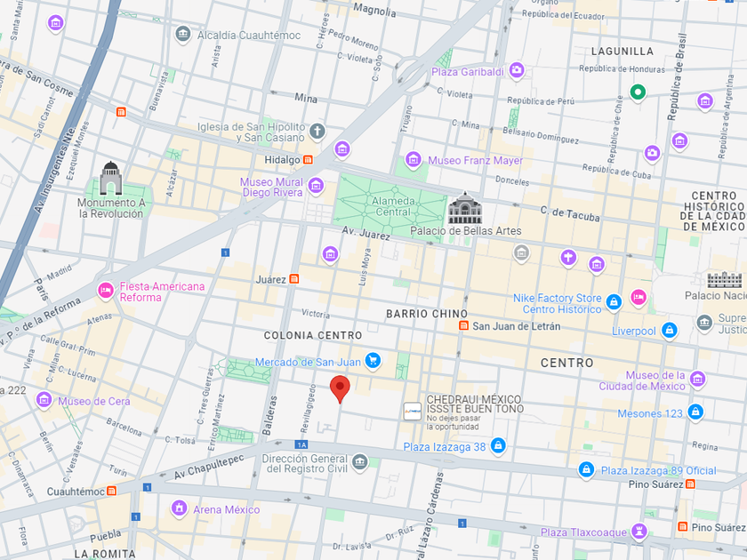Click the LAGUNILLA neighborhood label
Screen dimensions: 747x560
click(x=622, y=52)
